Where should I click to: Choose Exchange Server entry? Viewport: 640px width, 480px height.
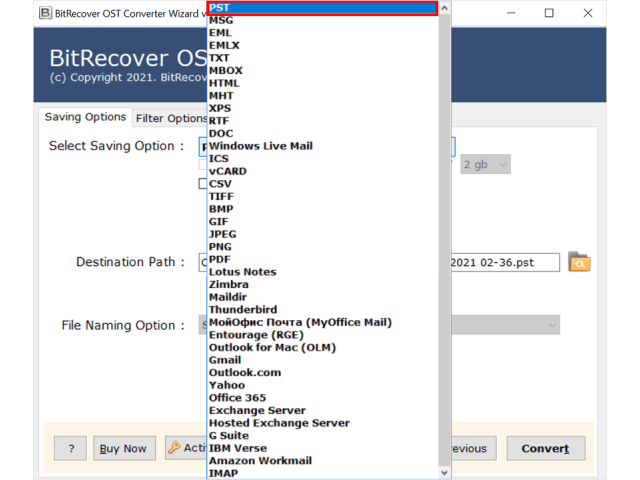[x=322, y=411]
